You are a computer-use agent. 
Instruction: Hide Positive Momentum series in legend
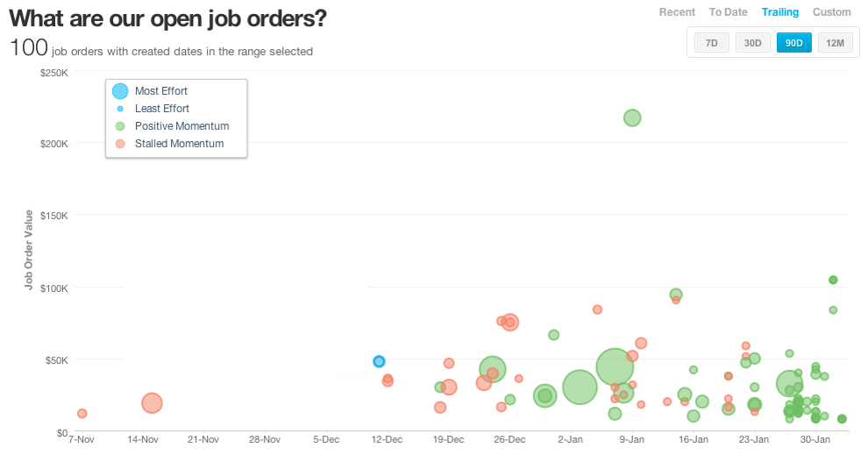pos(181,125)
